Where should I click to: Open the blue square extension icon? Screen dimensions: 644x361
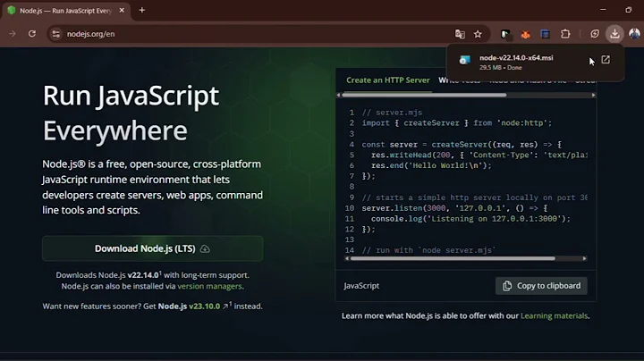[545, 34]
